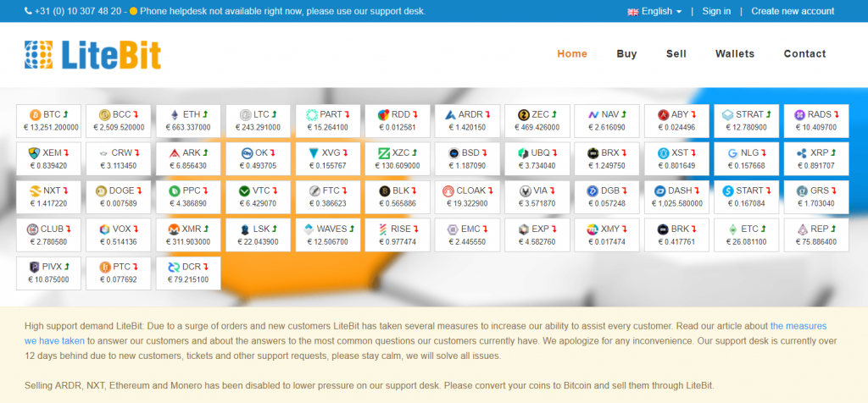Screen dimensions: 868x403
Task: Open the Sell menu item
Action: click(x=676, y=53)
